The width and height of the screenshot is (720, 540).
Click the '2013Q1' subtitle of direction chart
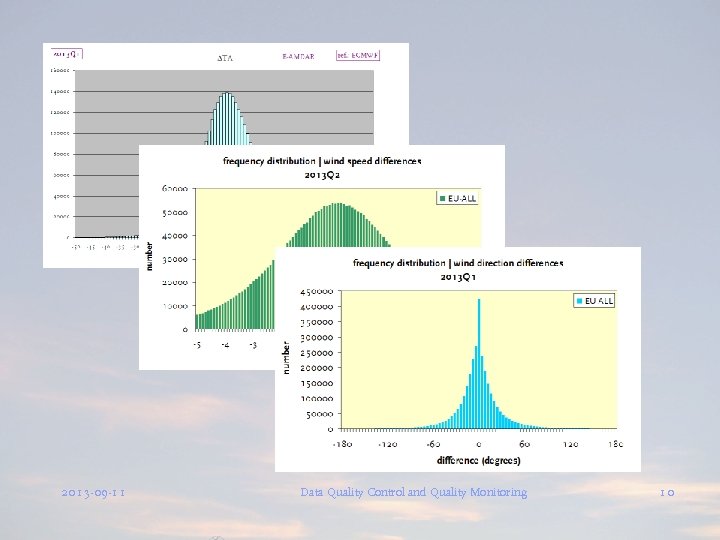458,277
